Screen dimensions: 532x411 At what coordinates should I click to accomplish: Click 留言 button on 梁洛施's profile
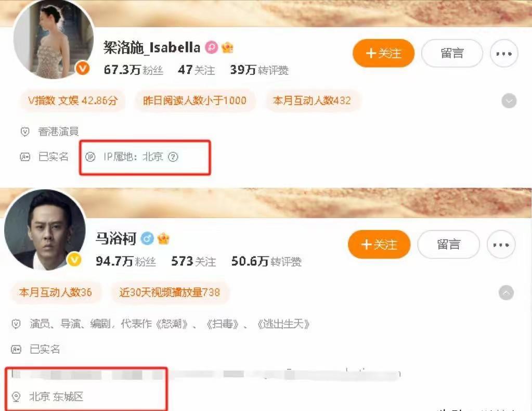[452, 53]
